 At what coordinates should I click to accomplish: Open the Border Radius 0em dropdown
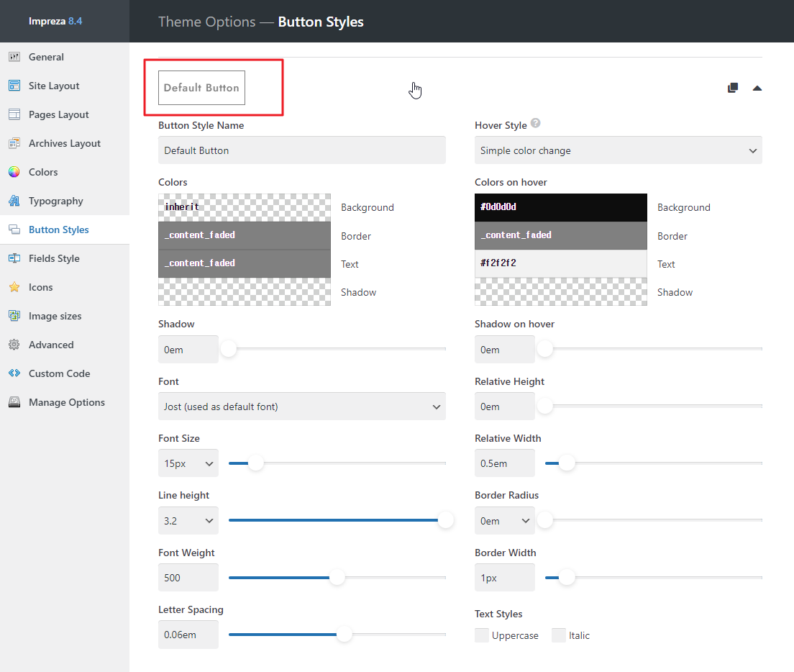tap(504, 521)
